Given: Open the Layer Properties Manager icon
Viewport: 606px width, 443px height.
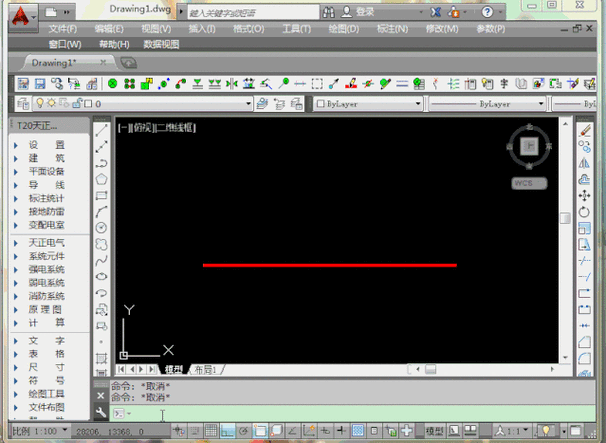Looking at the screenshot, I should click(x=23, y=104).
